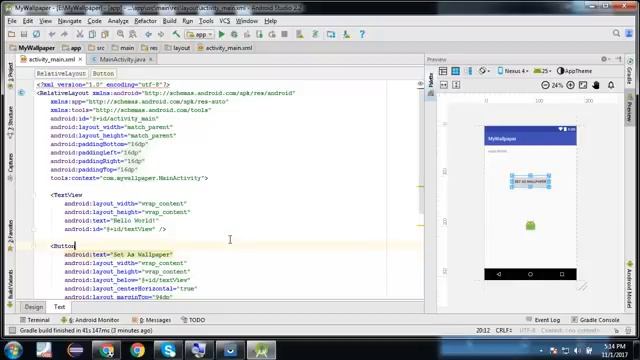Click the search magnifier at top right
640x360 pixels.
pyautogui.click(x=616, y=33)
